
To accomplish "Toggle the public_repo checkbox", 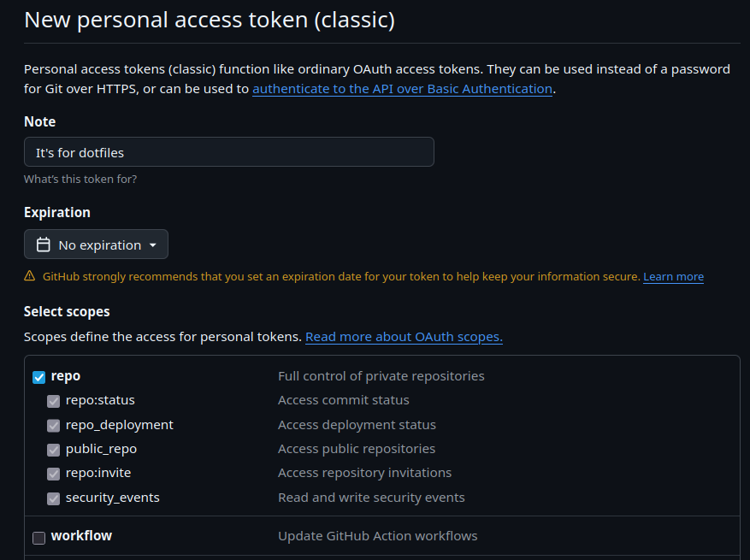I will click(x=54, y=450).
